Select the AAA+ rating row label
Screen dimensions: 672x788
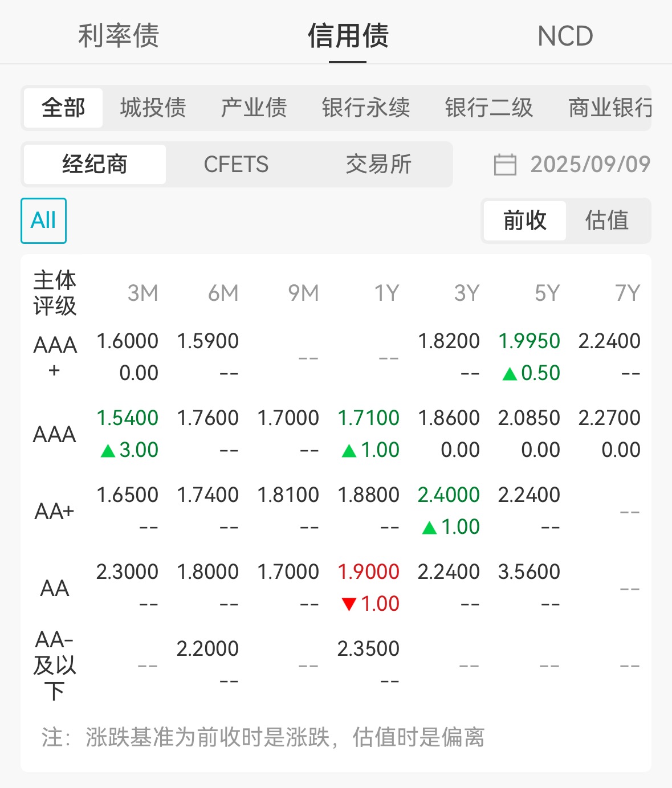coord(55,357)
